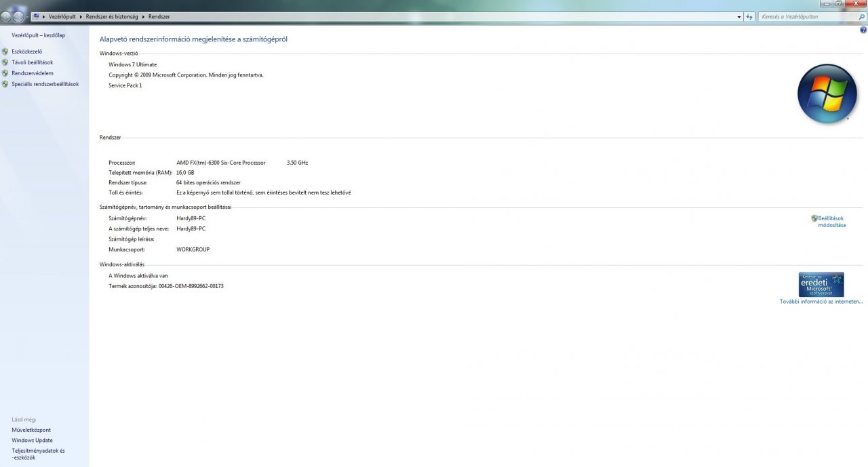This screenshot has height=467, width=868.
Task: Click shield icon next to Távoli beállítások
Action: (5, 62)
